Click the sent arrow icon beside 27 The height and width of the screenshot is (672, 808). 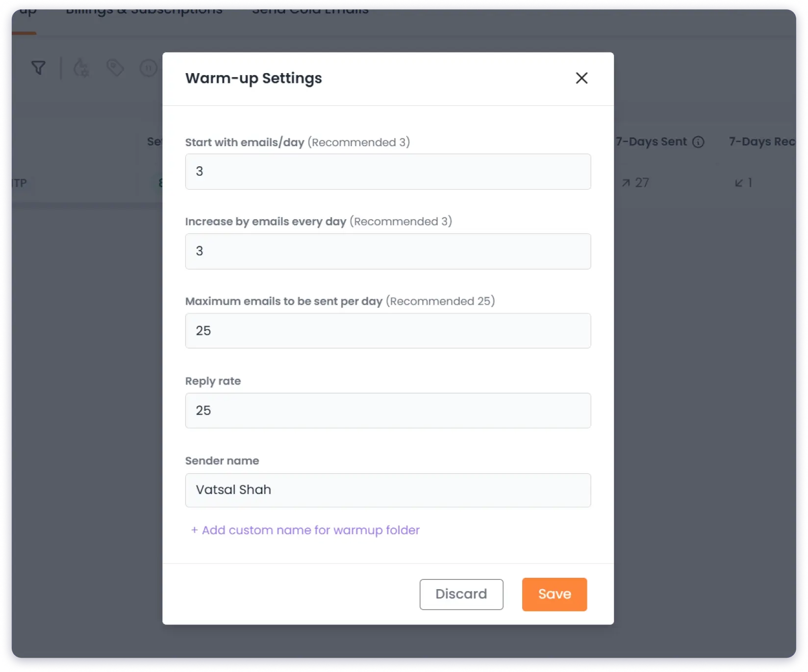[626, 182]
